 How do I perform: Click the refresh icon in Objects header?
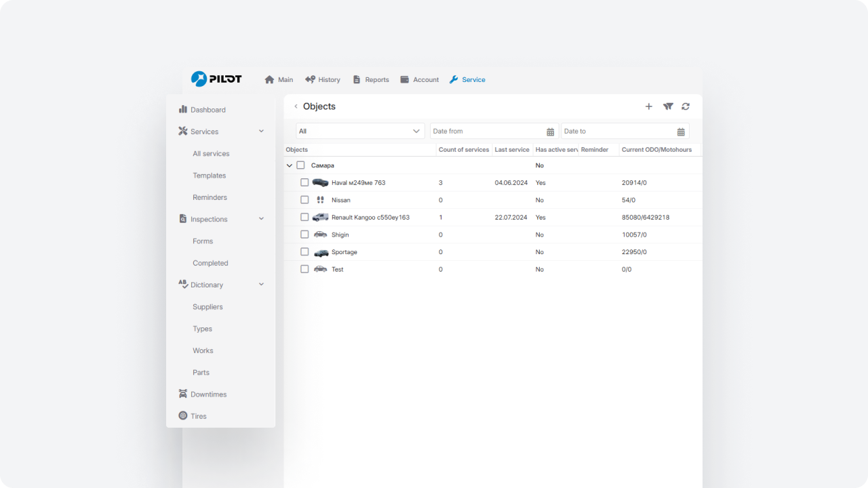coord(686,106)
